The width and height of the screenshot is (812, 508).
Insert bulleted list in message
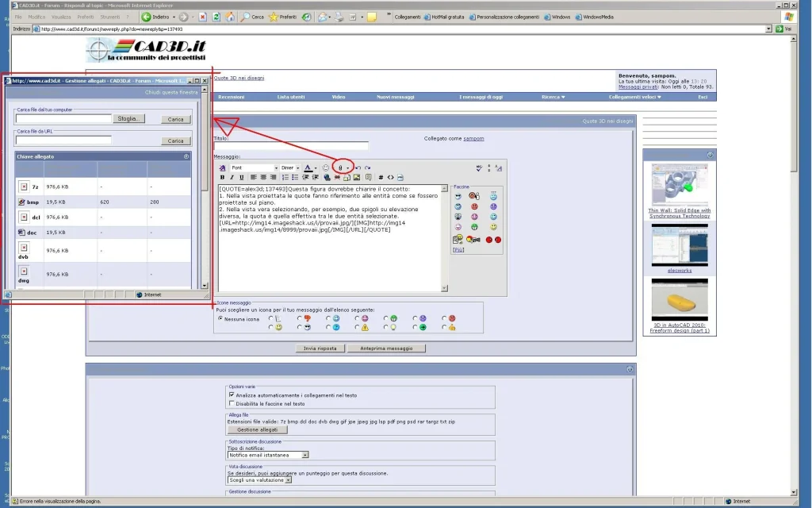[295, 177]
